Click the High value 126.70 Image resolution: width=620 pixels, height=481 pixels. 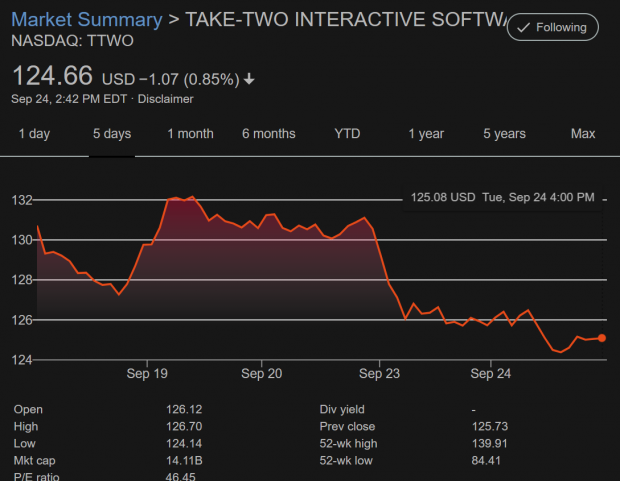point(184,426)
